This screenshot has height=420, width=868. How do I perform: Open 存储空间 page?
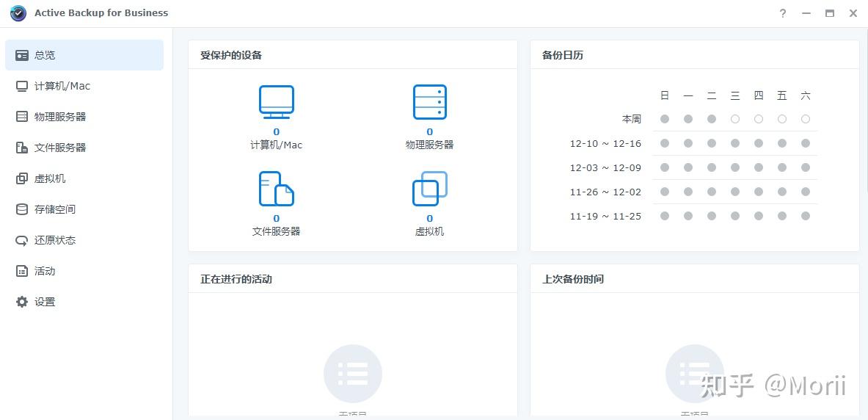(84, 209)
